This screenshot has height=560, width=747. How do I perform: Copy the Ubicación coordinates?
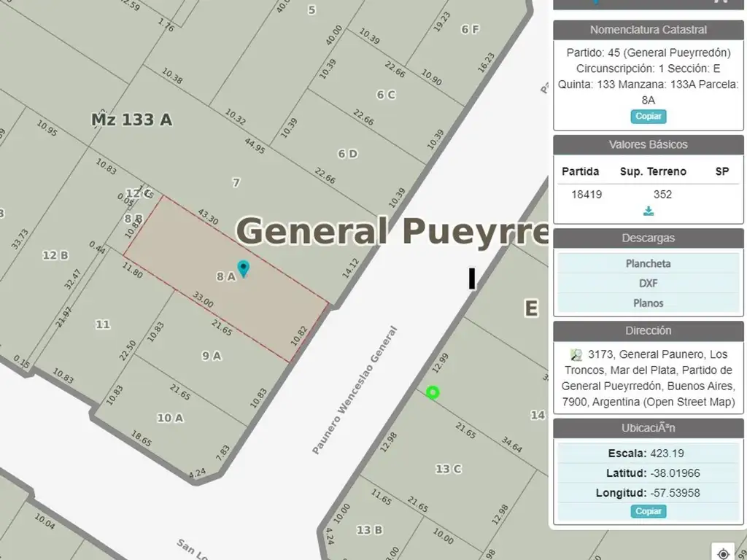pos(648,511)
